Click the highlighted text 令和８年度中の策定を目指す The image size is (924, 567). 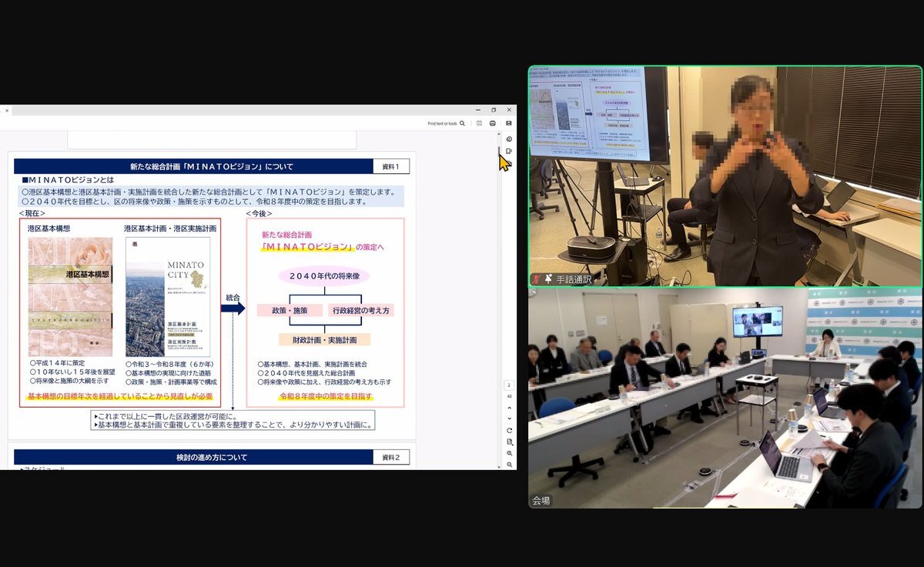pos(326,396)
